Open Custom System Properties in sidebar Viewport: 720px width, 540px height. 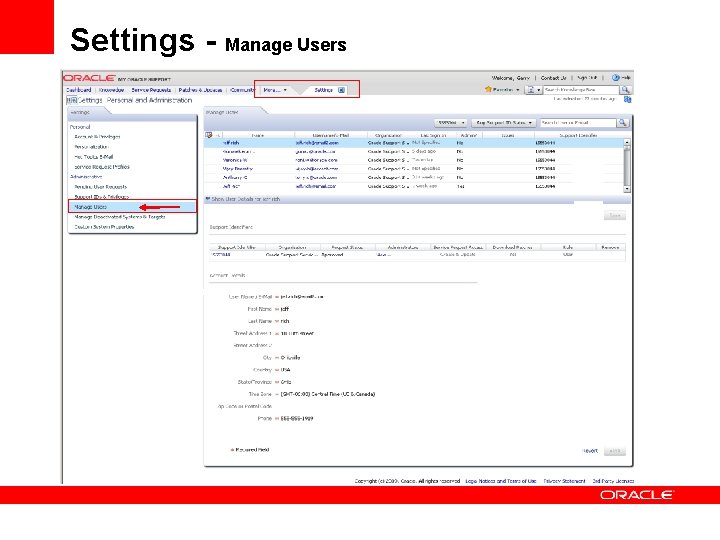104,227
